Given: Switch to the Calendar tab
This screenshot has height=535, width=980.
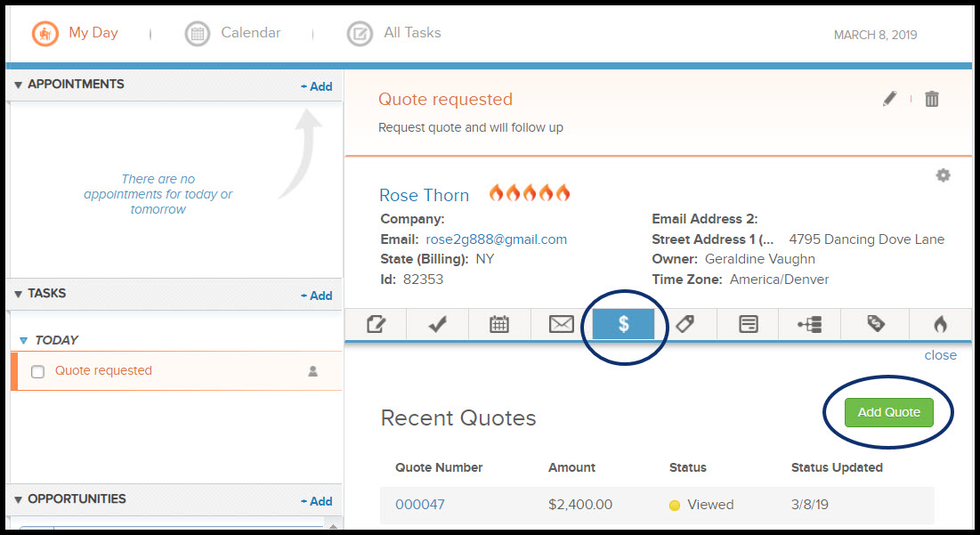Looking at the screenshot, I should (251, 33).
